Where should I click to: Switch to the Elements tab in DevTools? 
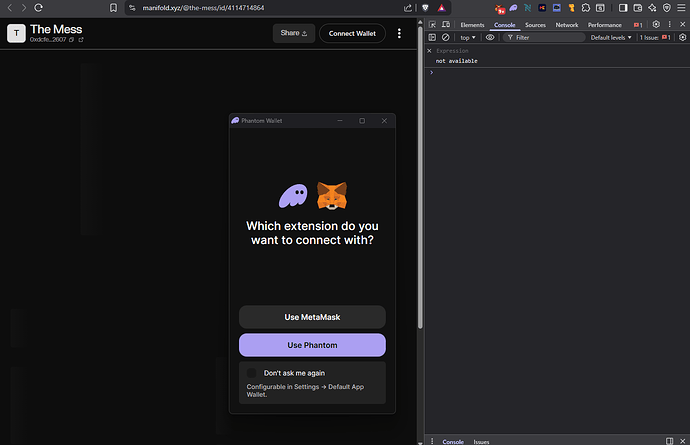[472, 24]
